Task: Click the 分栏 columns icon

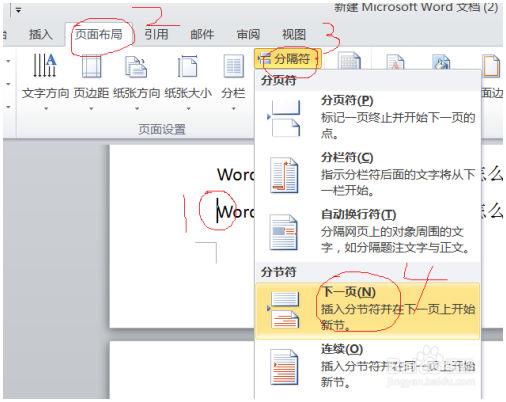Action: [233, 67]
